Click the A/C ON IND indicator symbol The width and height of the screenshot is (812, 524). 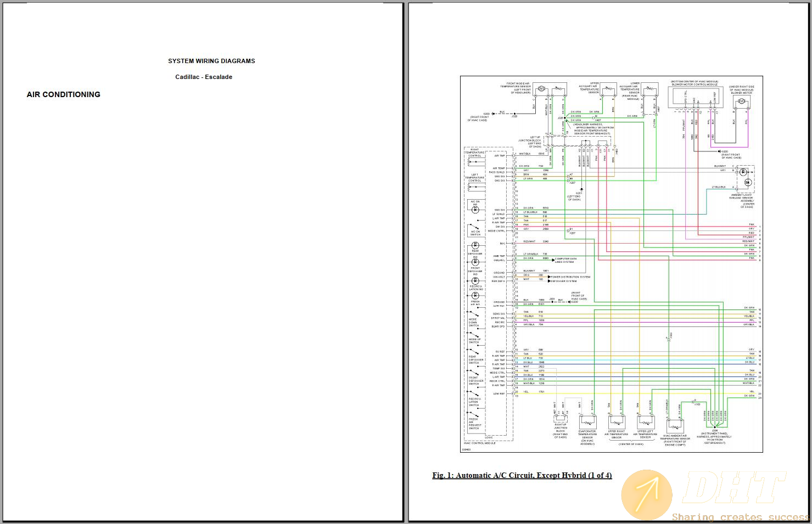(x=475, y=209)
